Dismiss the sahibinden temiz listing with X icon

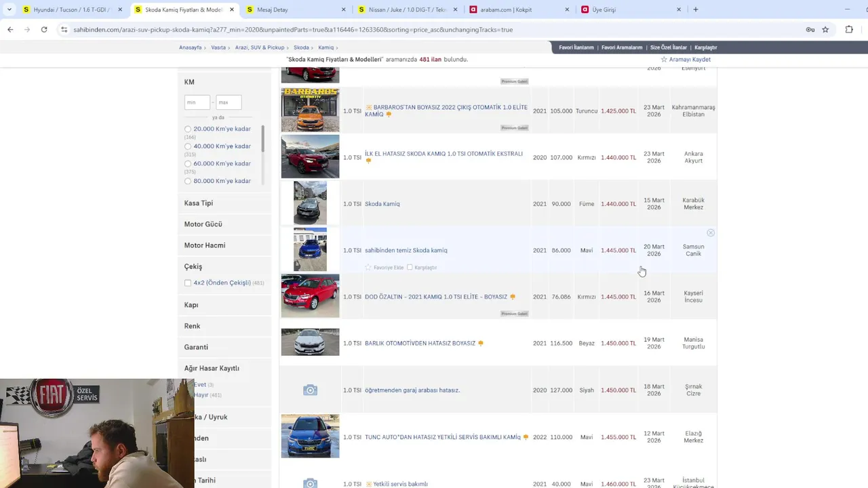click(x=711, y=232)
